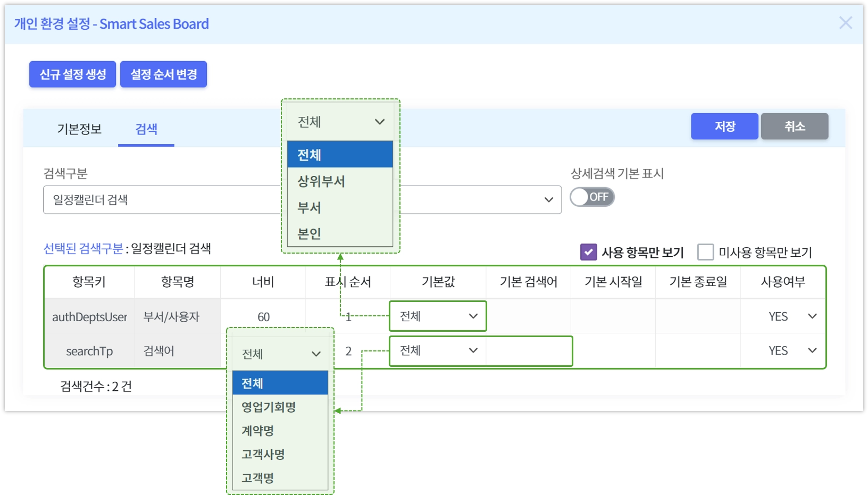The image size is (868, 495).
Task: Open the 검색 tab
Action: pos(146,129)
